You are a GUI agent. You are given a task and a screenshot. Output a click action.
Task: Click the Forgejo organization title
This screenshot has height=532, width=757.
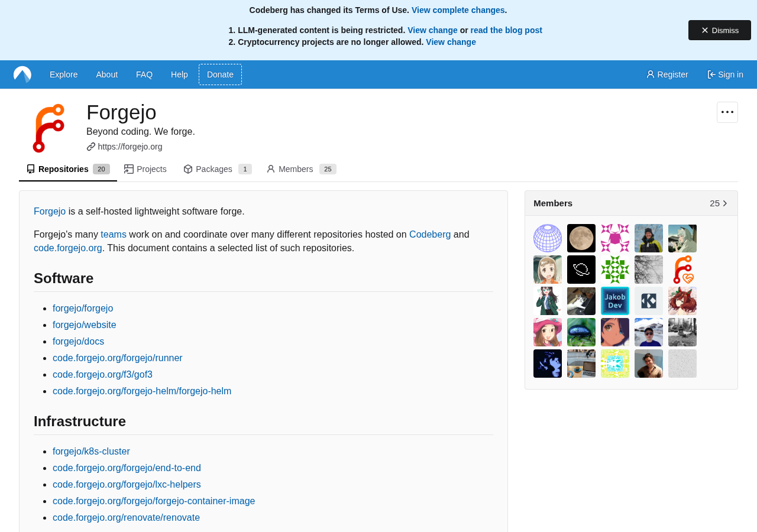pyautogui.click(x=121, y=112)
